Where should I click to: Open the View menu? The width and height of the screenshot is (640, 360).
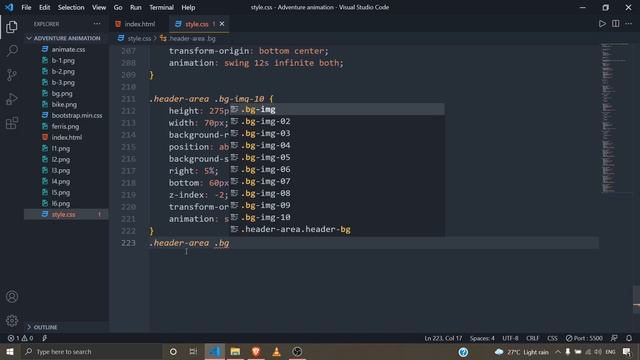pyautogui.click(x=99, y=7)
